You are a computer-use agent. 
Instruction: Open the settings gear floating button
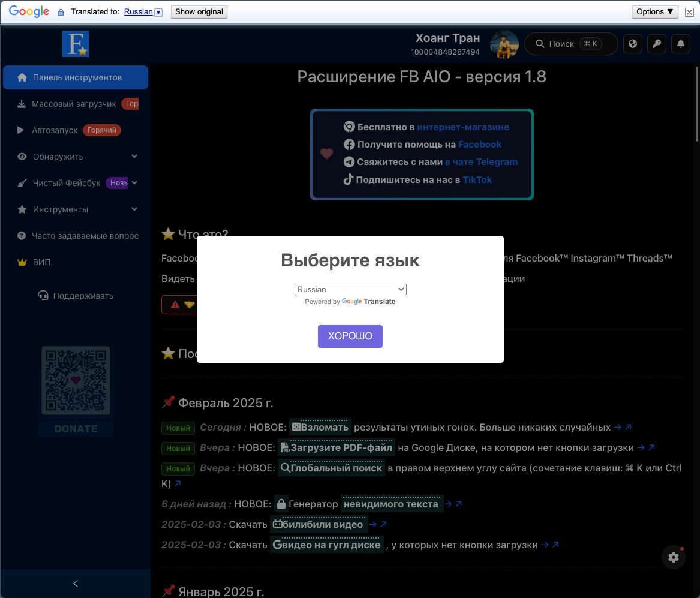(674, 557)
